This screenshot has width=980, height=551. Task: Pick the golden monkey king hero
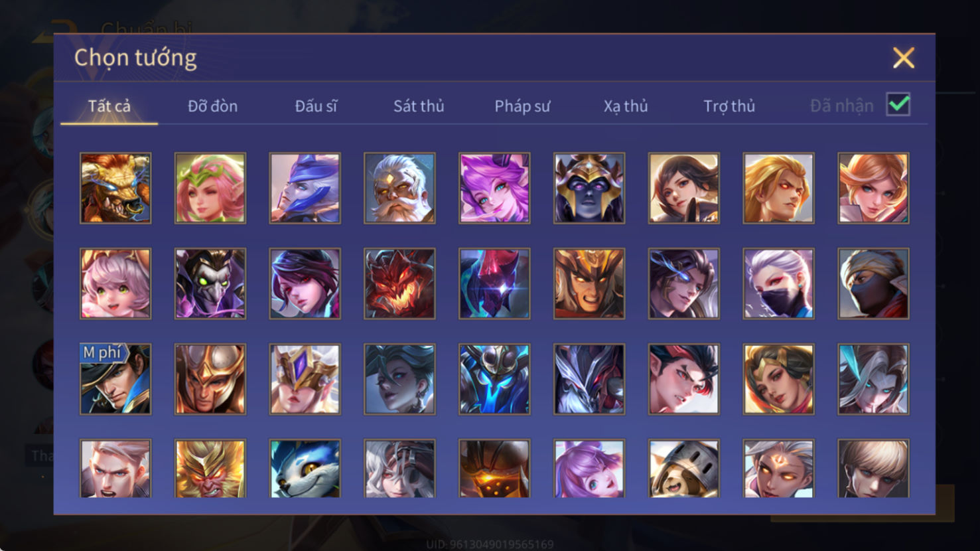[x=210, y=469]
